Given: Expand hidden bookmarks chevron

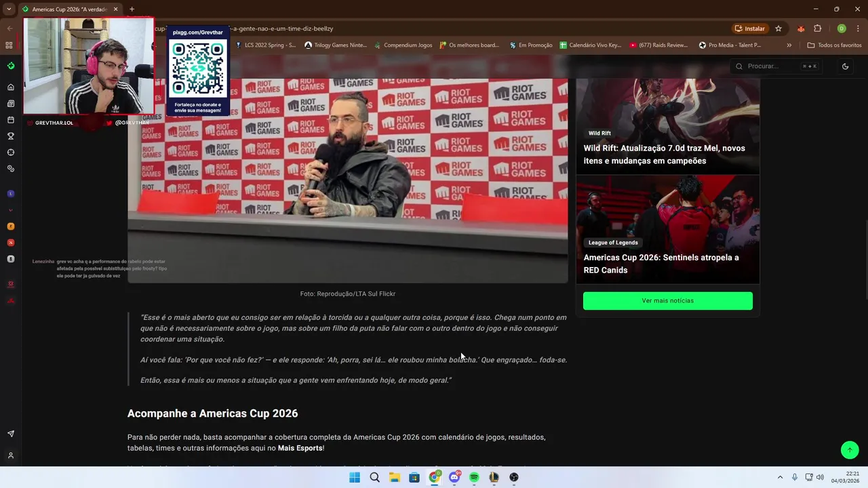Looking at the screenshot, I should tap(789, 45).
